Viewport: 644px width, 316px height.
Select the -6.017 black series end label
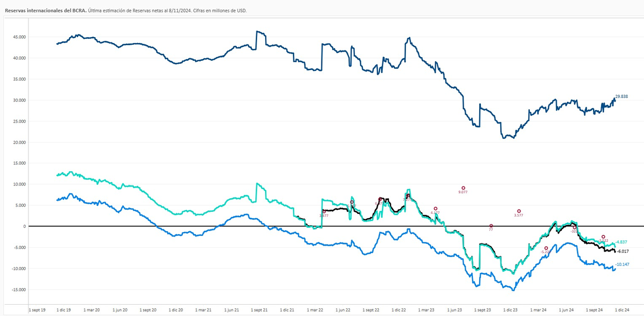click(623, 251)
